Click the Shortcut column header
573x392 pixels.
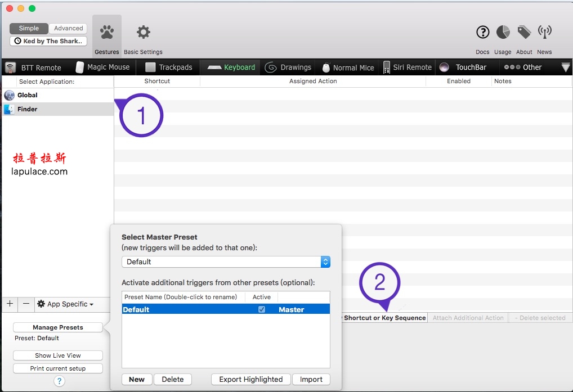coord(157,81)
